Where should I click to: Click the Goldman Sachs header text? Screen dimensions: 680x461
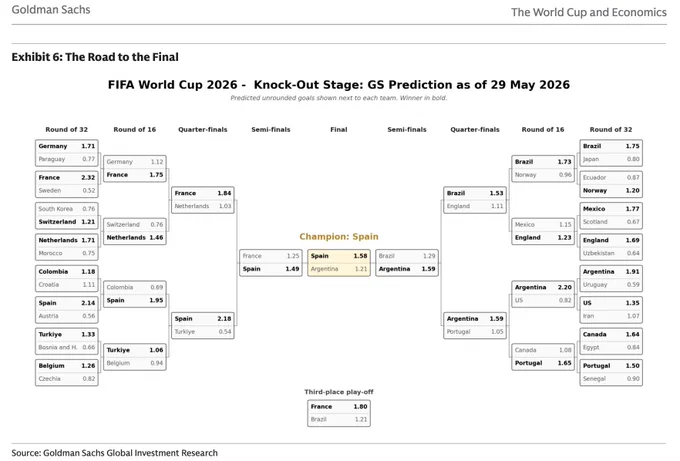(x=51, y=10)
